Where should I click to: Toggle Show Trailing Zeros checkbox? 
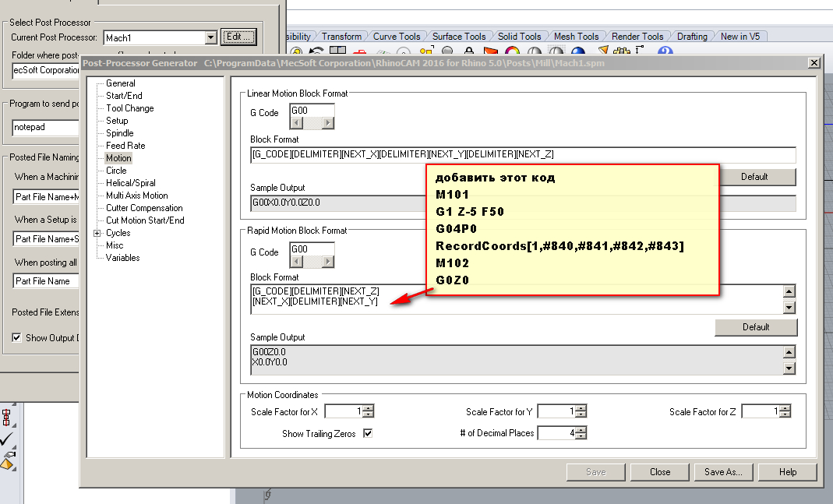tap(368, 433)
